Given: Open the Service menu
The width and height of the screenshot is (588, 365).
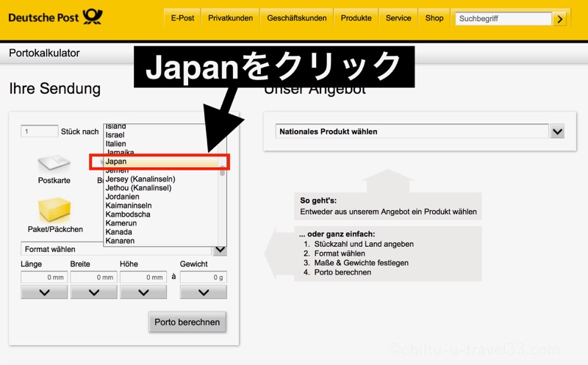Looking at the screenshot, I should 398,18.
